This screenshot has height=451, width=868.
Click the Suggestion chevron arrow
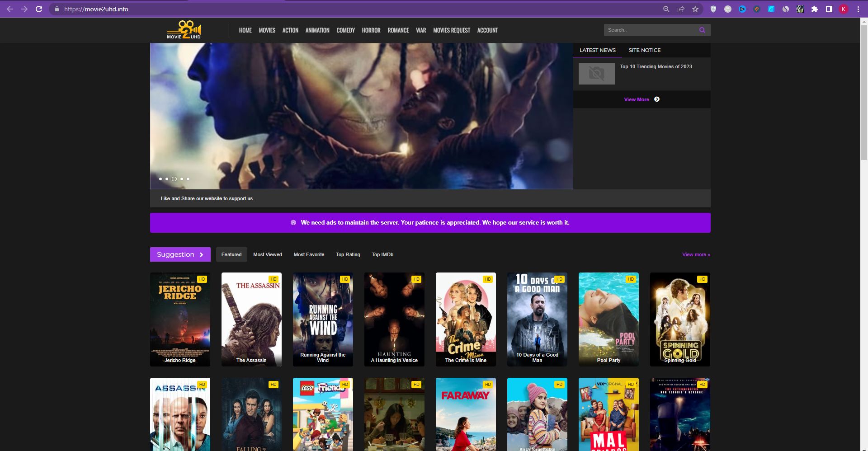click(202, 254)
